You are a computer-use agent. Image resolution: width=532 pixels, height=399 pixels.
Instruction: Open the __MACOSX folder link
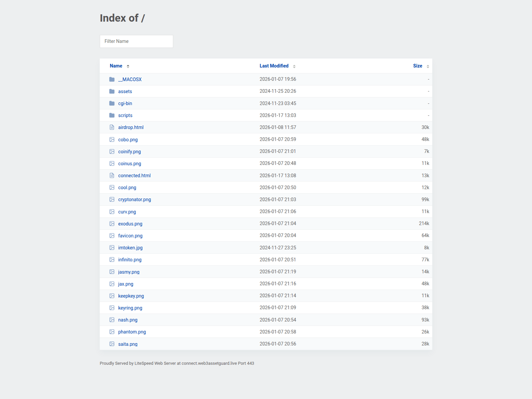coord(130,79)
